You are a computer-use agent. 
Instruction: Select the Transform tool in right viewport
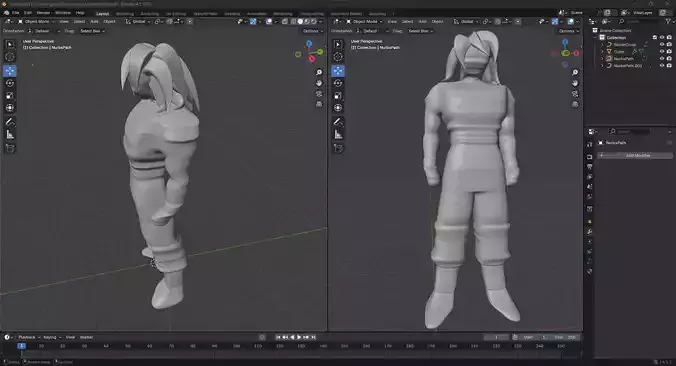[x=338, y=108]
